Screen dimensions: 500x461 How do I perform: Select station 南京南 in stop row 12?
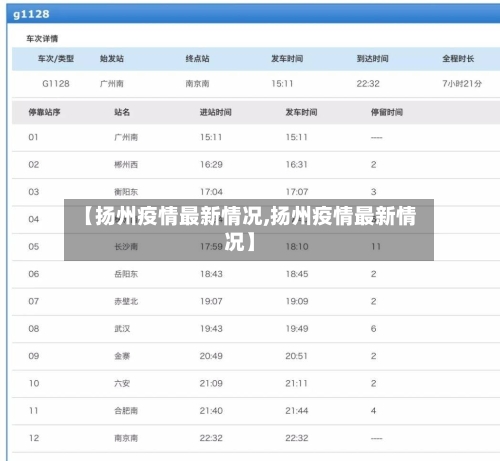point(126,438)
